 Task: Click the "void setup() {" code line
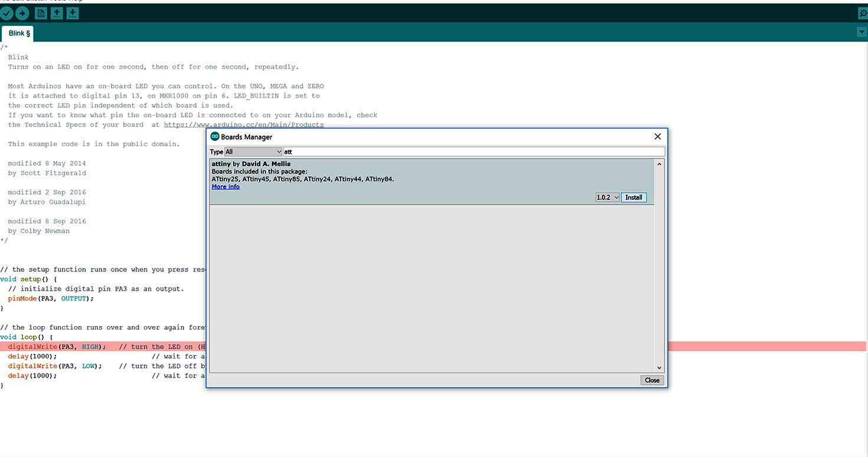point(29,279)
